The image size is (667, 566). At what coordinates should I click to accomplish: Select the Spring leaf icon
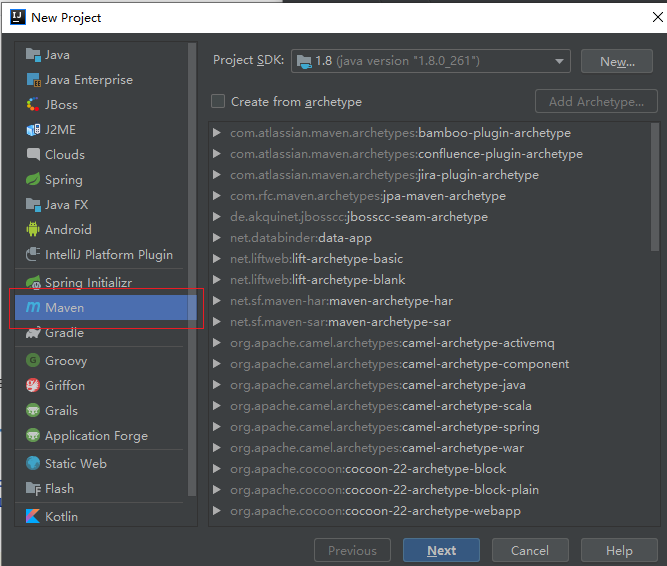tap(33, 180)
